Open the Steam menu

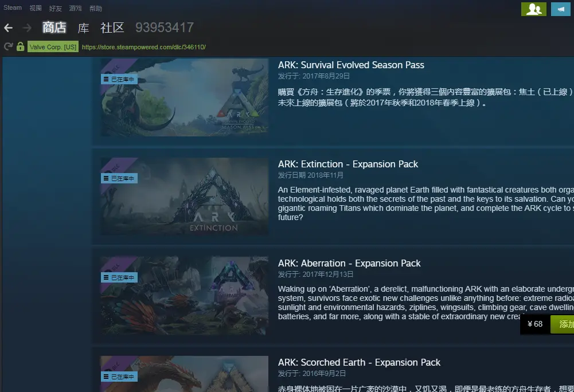point(13,7)
